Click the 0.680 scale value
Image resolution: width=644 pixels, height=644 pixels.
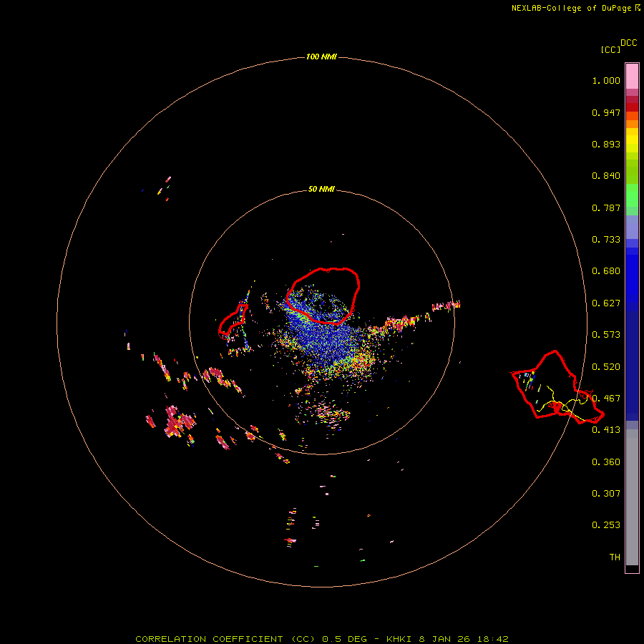click(x=606, y=271)
